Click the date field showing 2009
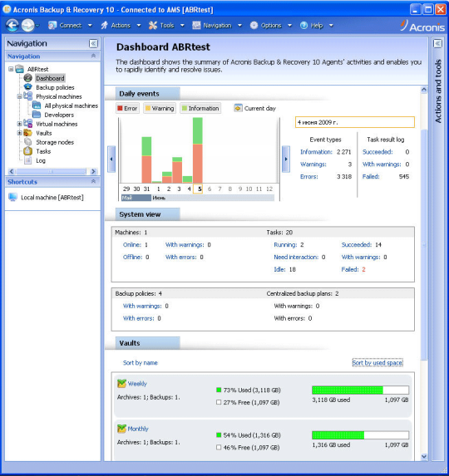449x476 pixels. click(355, 122)
